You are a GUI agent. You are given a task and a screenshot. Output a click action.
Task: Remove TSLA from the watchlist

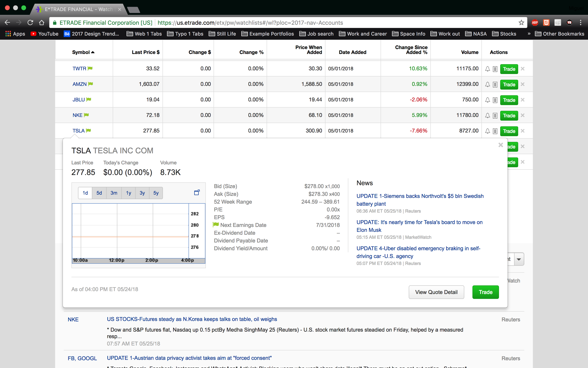[x=523, y=131]
